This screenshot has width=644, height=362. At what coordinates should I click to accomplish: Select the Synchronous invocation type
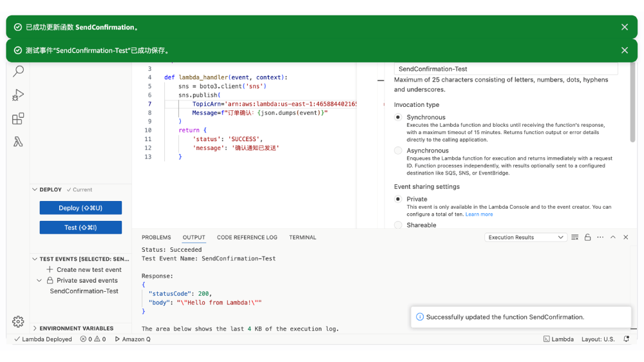click(x=398, y=117)
